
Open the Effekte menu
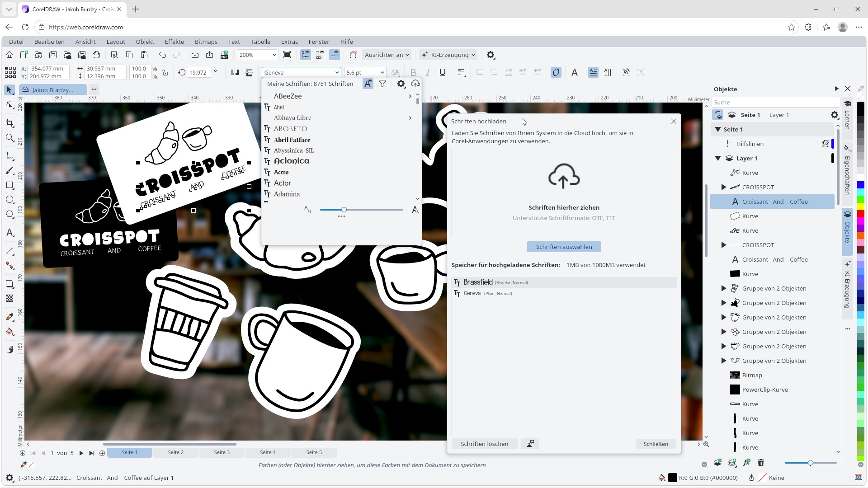[x=175, y=42]
